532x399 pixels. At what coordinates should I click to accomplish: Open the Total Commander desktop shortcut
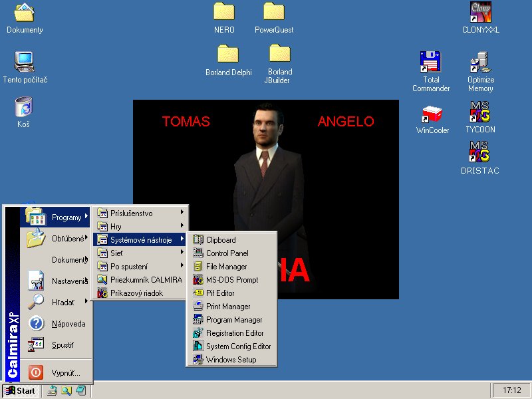point(431,63)
